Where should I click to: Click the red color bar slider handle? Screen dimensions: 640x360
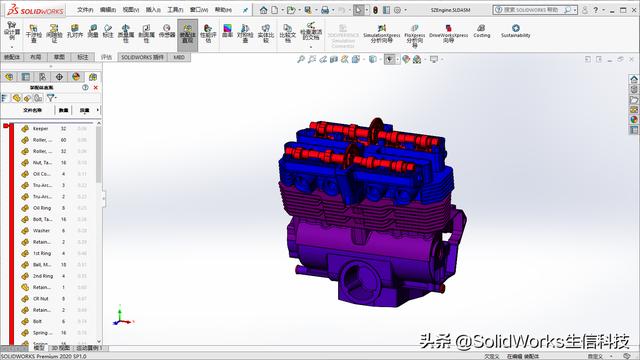point(6,126)
